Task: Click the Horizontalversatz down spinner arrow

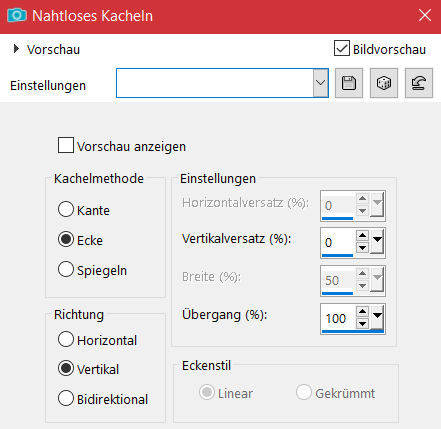Action: click(x=362, y=211)
